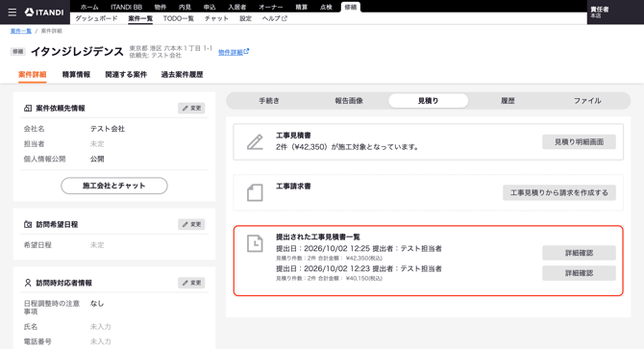Click the 合計金額 ¥40,150(税込) line
Screen dimensions: 644x349
tap(329, 279)
